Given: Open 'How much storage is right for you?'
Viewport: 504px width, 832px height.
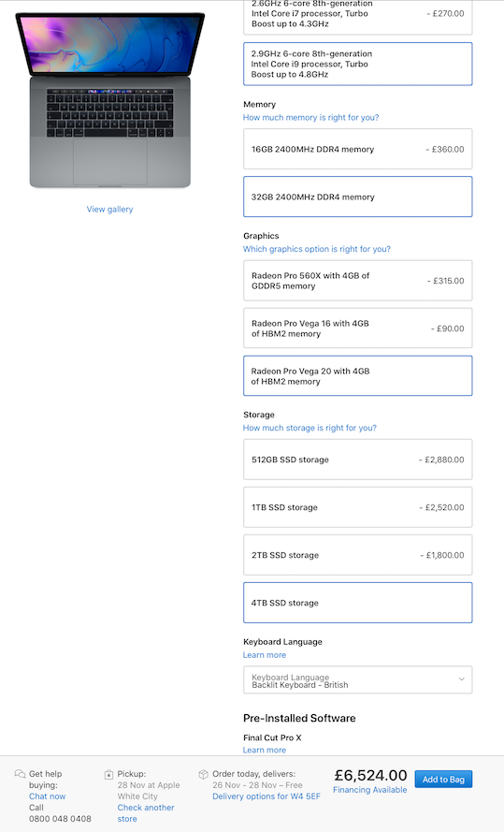Looking at the screenshot, I should click(x=310, y=428).
